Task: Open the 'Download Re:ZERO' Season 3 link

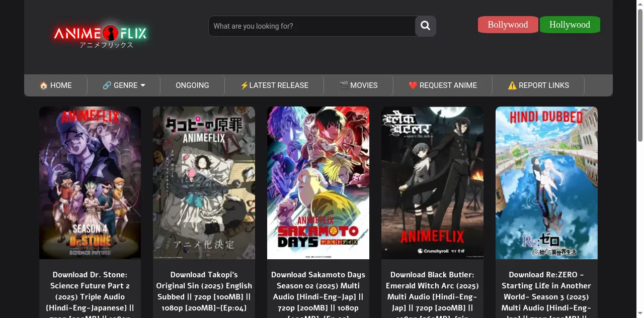Action: [x=546, y=294]
